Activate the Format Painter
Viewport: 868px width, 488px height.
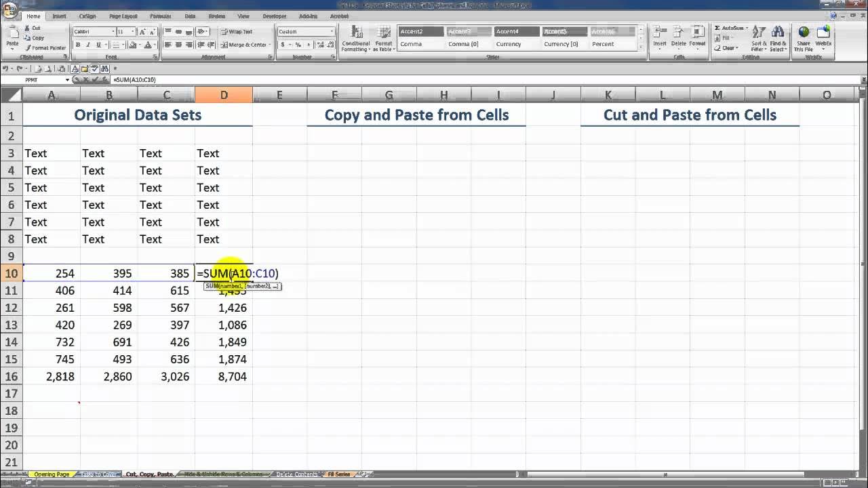point(45,48)
